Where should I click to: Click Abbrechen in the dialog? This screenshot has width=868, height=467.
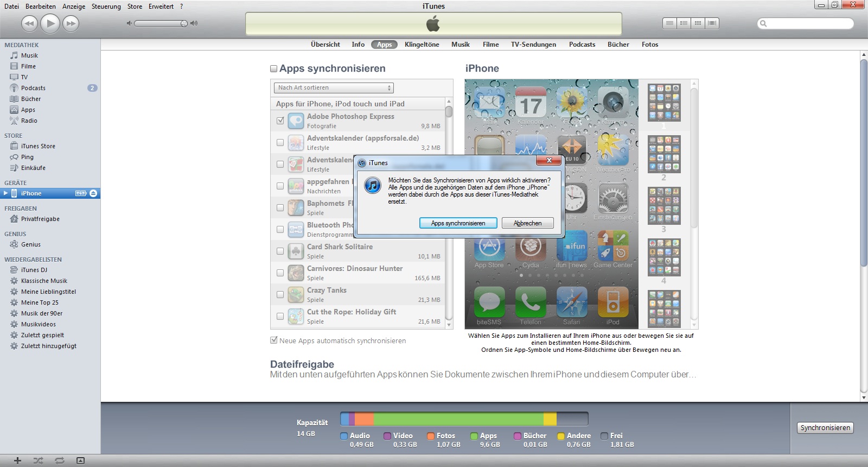[x=527, y=223]
